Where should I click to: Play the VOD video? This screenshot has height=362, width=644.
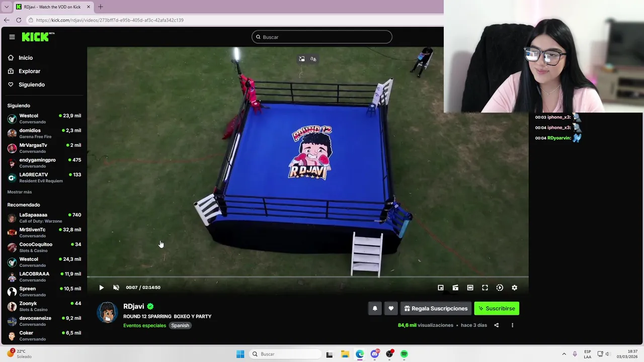click(x=101, y=288)
